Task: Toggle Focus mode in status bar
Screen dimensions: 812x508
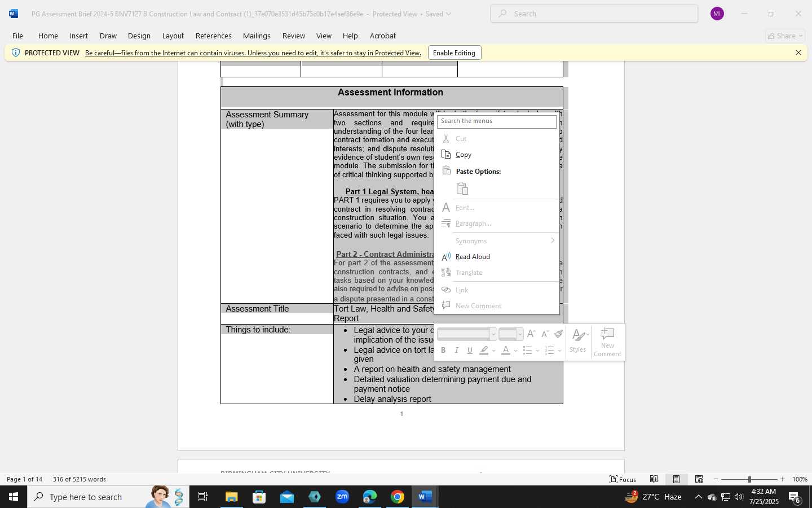Action: pos(623,479)
